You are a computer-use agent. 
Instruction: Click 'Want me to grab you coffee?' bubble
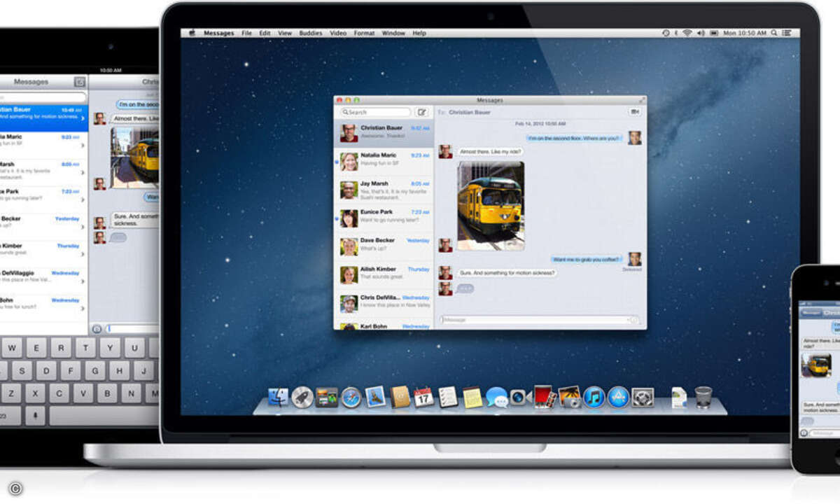point(586,259)
